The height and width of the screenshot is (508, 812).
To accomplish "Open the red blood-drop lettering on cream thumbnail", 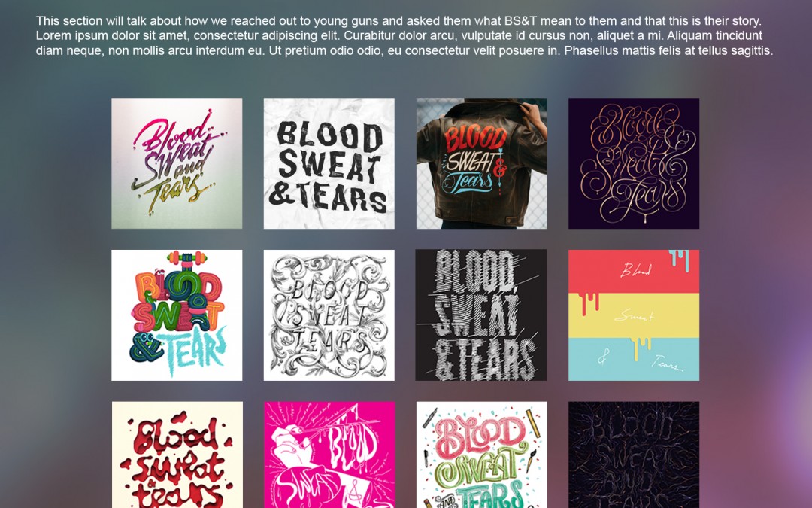I will (177, 455).
